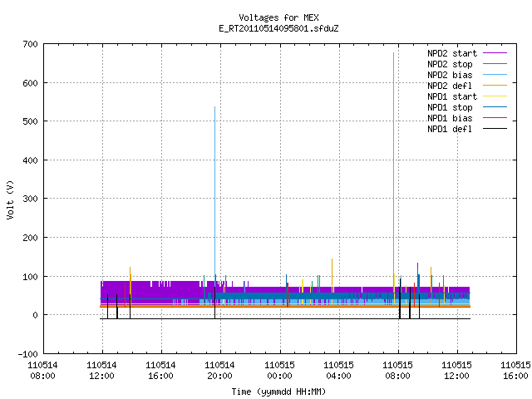Click the x-axis label 110515 04:00
Image resolution: width=532 pixels, height=399 pixels.
coord(338,371)
